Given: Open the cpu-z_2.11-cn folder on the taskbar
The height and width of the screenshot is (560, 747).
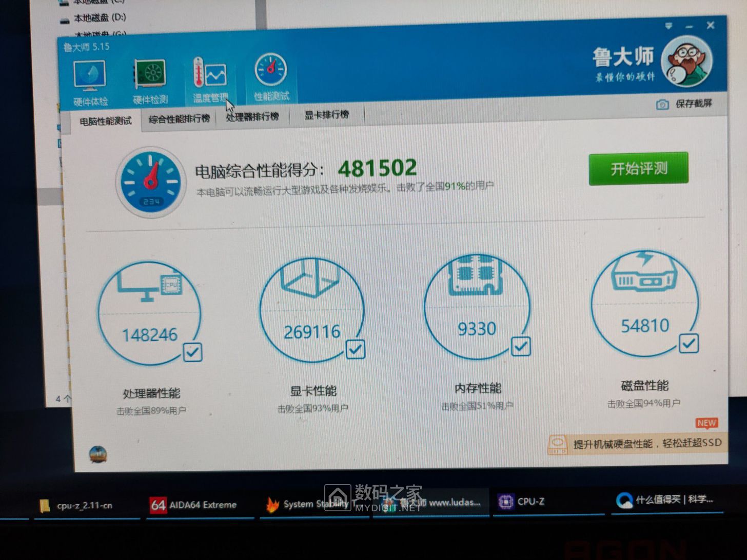Looking at the screenshot, I should click(x=87, y=506).
